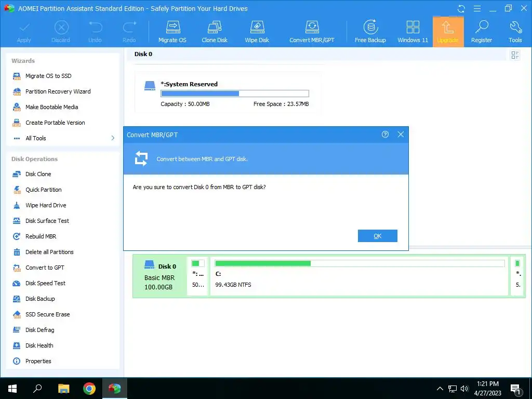Click the Windows 11 toolbar icon
The image size is (532, 399).
coord(413,32)
